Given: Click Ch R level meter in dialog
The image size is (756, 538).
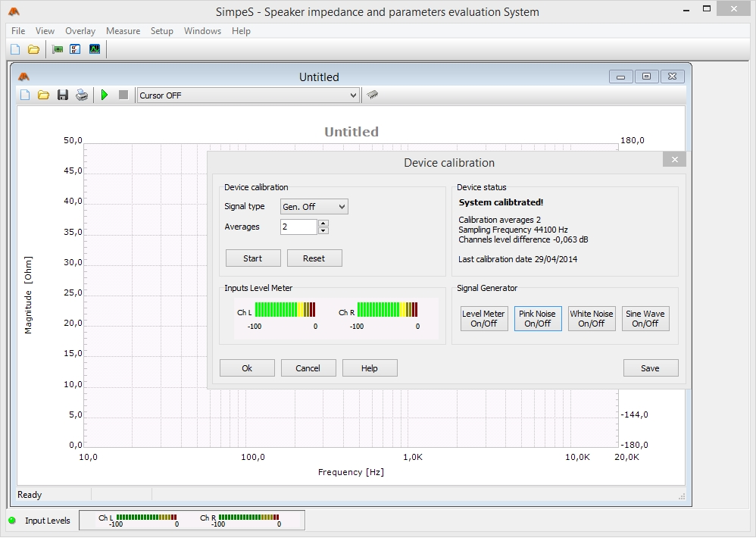Looking at the screenshot, I should (x=387, y=309).
